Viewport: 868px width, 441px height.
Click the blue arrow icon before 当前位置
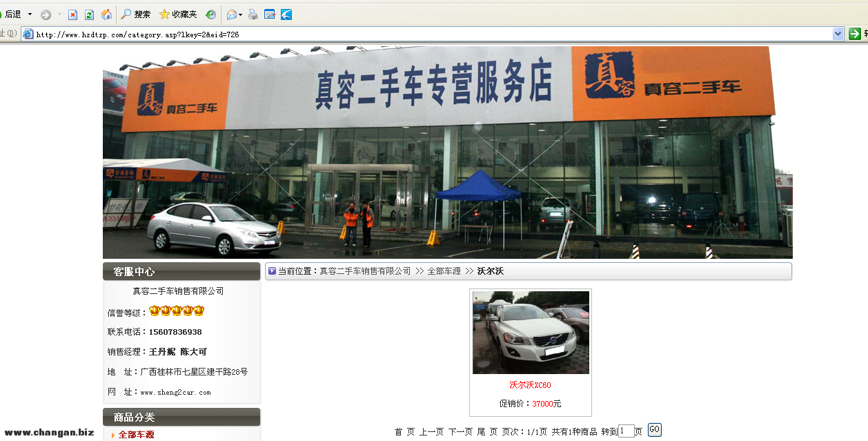(x=272, y=271)
